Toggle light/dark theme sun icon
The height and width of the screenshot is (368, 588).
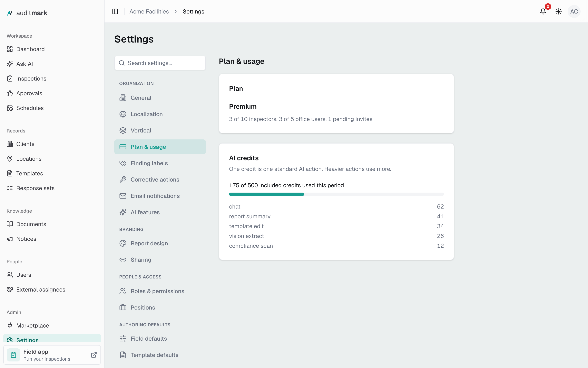[x=559, y=11]
